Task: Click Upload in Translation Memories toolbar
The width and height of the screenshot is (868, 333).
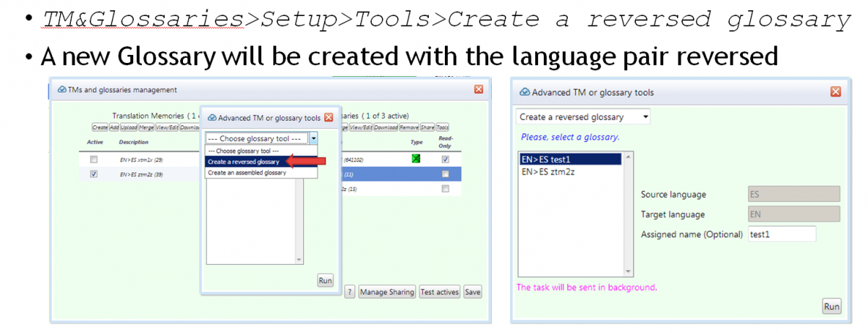Action: click(x=129, y=128)
